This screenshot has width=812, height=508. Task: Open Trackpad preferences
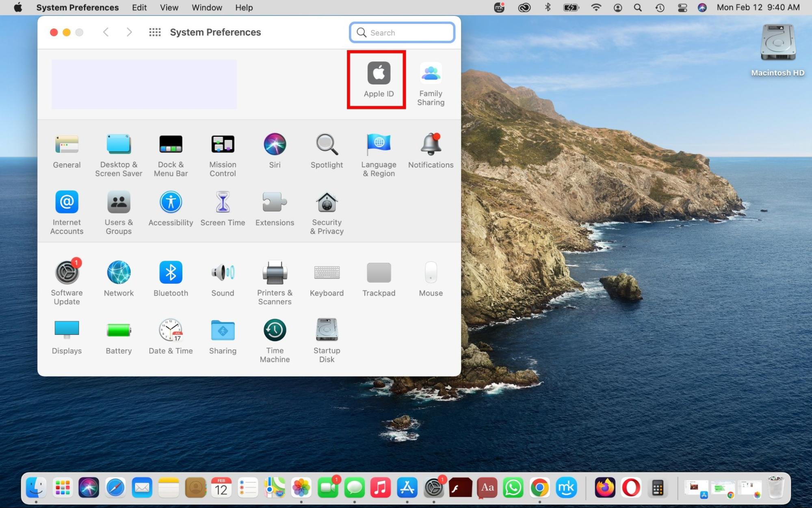(379, 279)
